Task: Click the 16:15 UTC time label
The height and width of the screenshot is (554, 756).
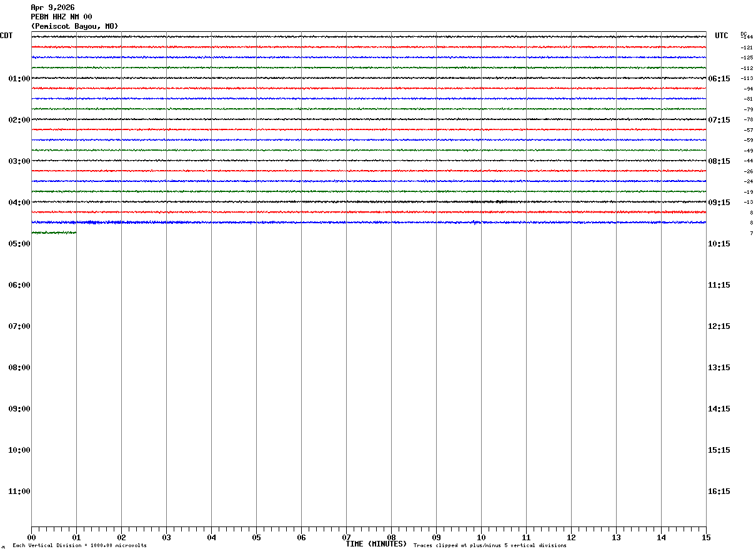Action: pyautogui.click(x=719, y=491)
